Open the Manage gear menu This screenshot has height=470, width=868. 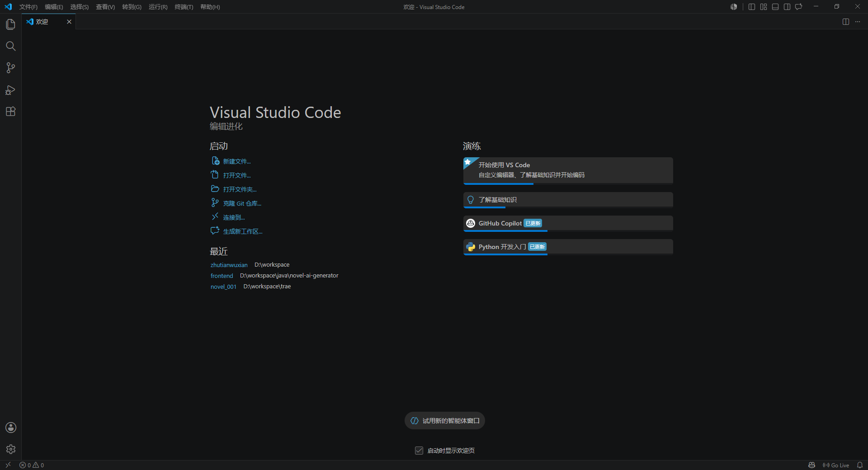[10, 449]
